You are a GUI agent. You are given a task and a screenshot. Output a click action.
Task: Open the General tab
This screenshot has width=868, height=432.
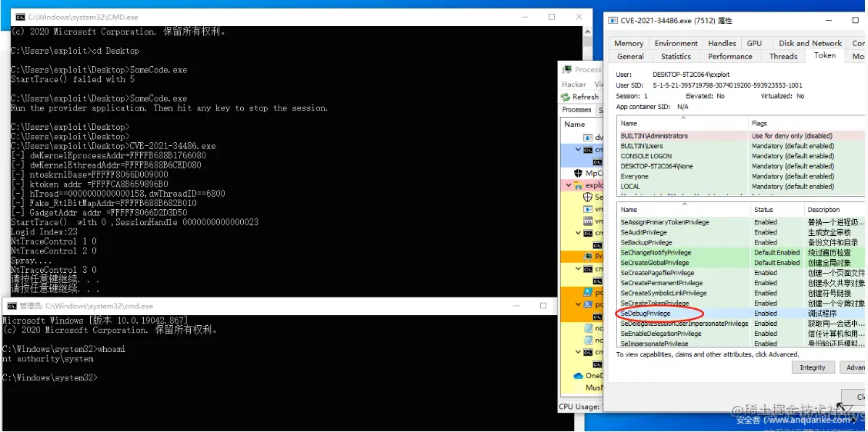(630, 56)
